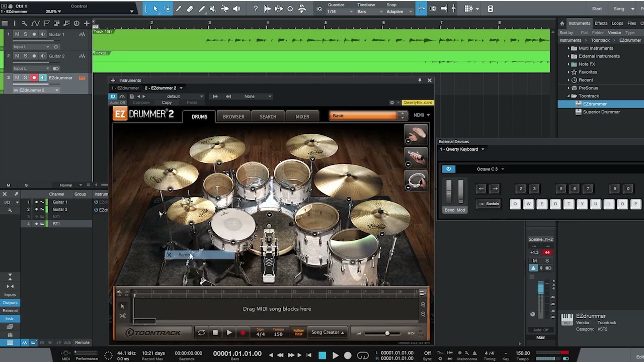This screenshot has width=644, height=362.
Task: Add a track with the plus icon
Action: (87, 23)
